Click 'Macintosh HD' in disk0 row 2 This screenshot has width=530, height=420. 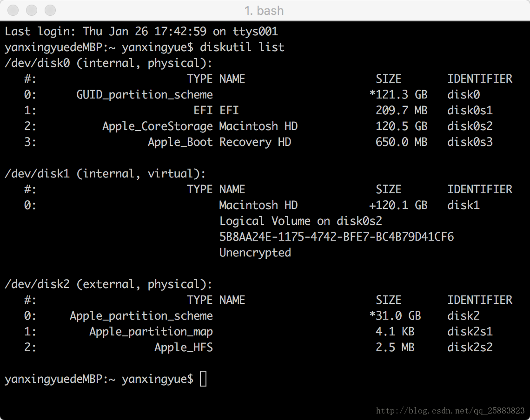click(x=258, y=126)
